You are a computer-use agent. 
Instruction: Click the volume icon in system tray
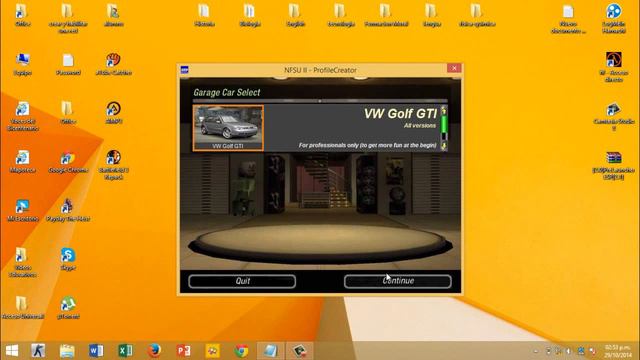pos(569,351)
